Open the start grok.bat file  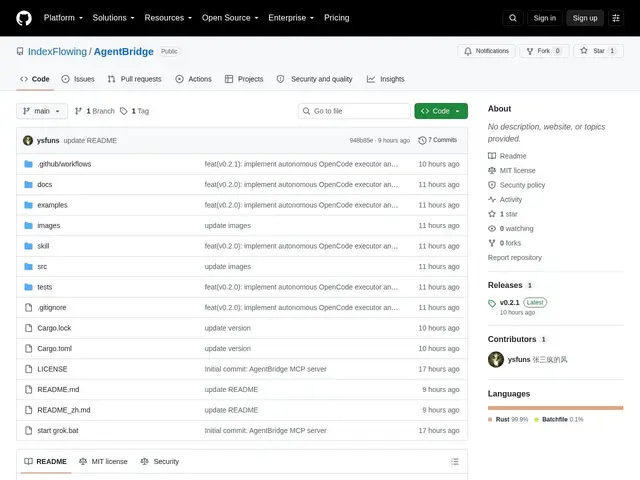coord(58,431)
